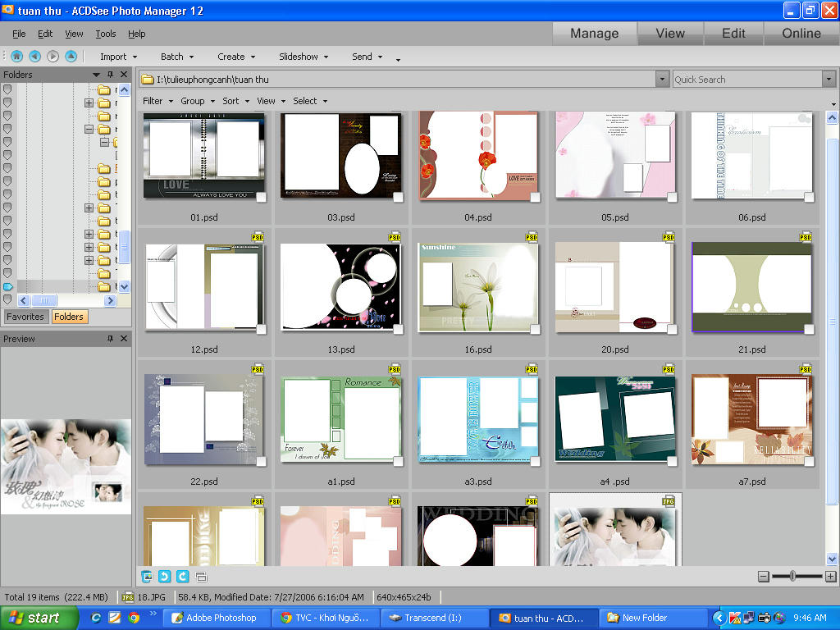This screenshot has height=630, width=840.
Task: Open the Tools menu
Action: (106, 34)
